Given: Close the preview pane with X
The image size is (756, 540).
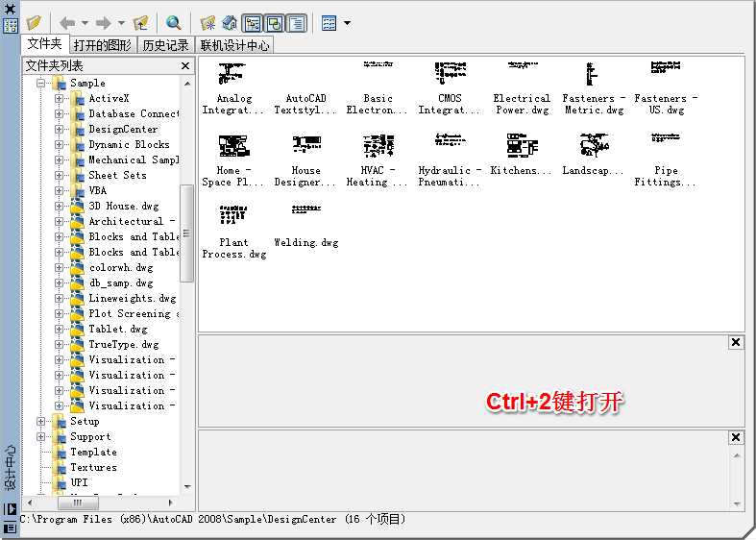Looking at the screenshot, I should tap(736, 342).
